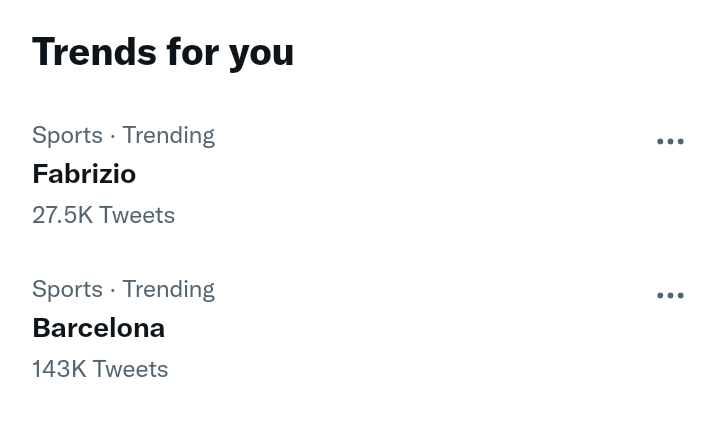Click the "27.5K" number under Fabrizio

(62, 215)
